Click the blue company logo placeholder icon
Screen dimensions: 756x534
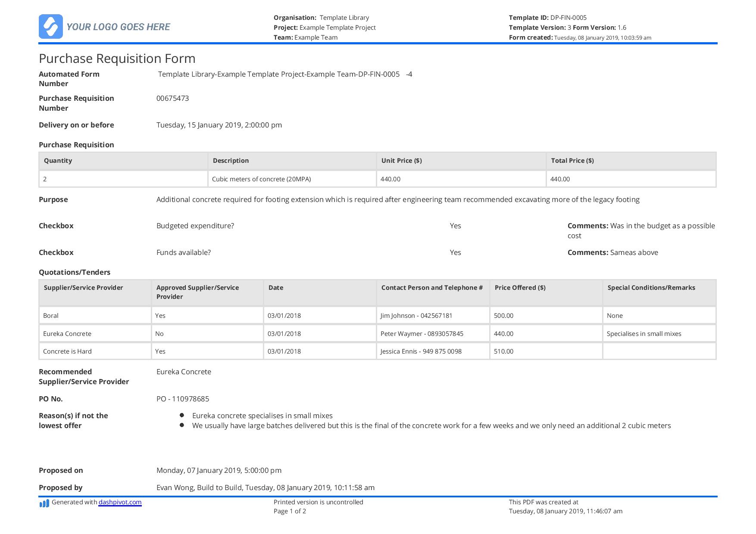coord(51,26)
